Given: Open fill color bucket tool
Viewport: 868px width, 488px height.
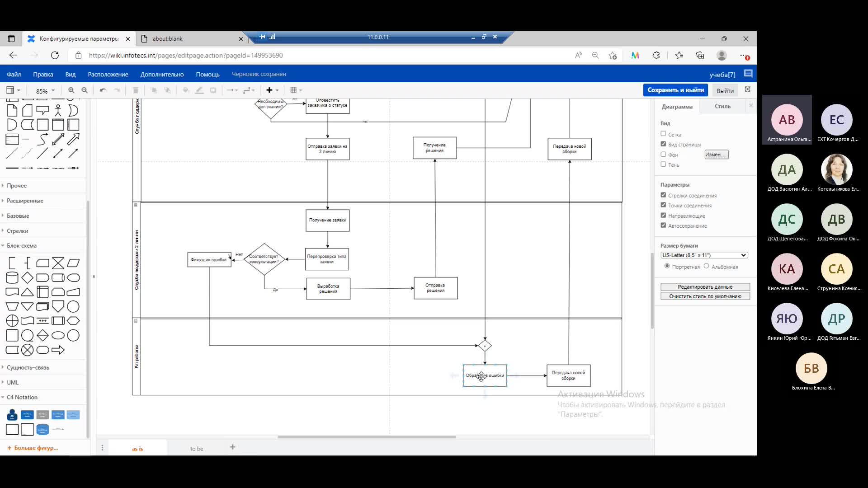Looking at the screenshot, I should pos(186,90).
